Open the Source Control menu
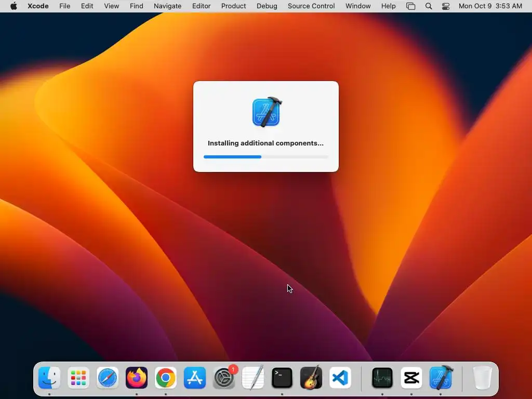 (x=311, y=6)
